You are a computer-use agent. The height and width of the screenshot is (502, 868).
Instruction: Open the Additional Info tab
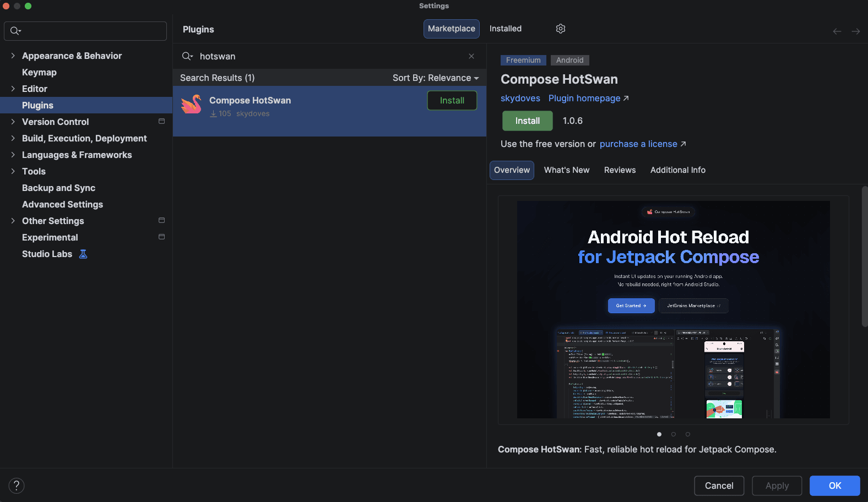click(x=678, y=170)
